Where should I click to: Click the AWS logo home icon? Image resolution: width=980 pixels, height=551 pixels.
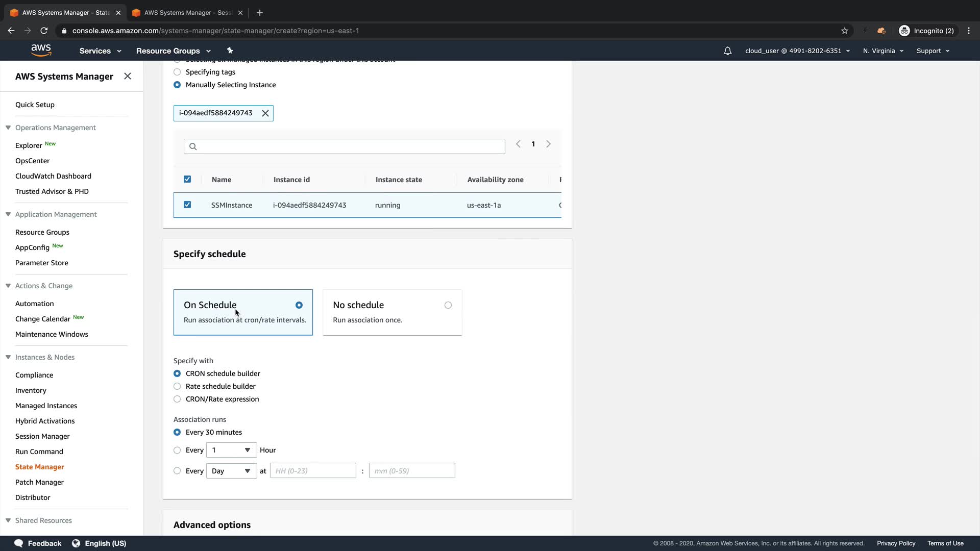click(x=41, y=50)
